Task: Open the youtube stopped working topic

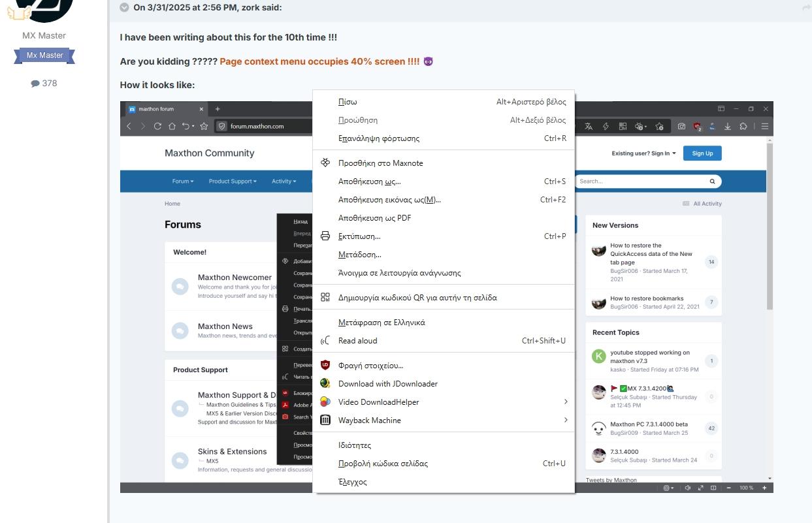Action: (x=650, y=357)
